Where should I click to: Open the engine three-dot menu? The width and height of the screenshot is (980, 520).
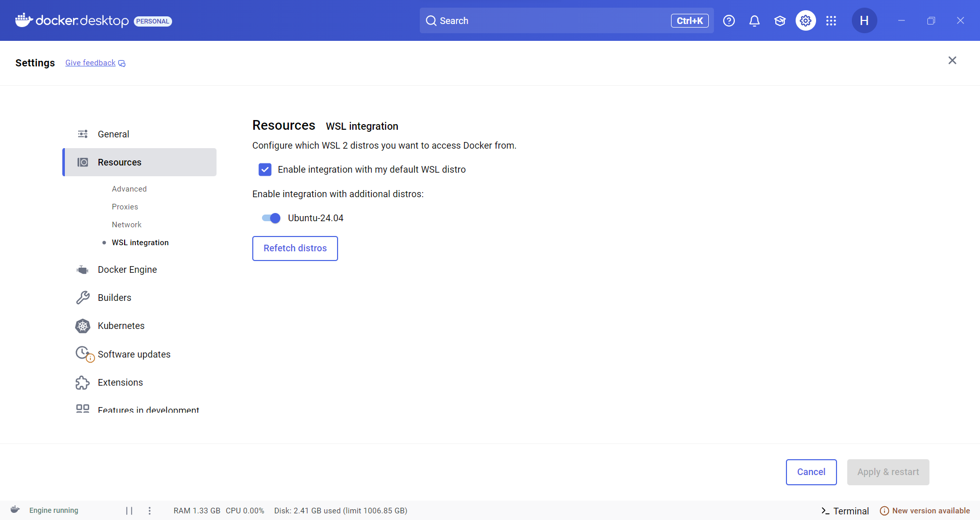150,511
